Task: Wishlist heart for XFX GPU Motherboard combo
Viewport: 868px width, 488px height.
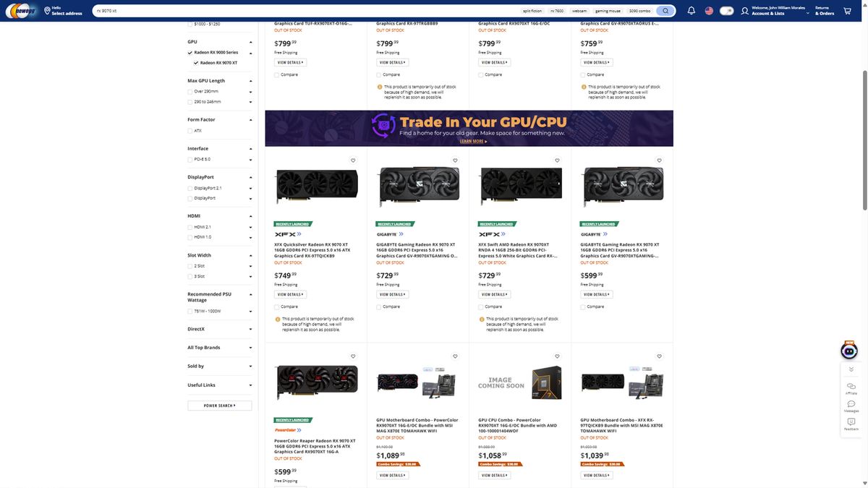Action: click(x=659, y=356)
